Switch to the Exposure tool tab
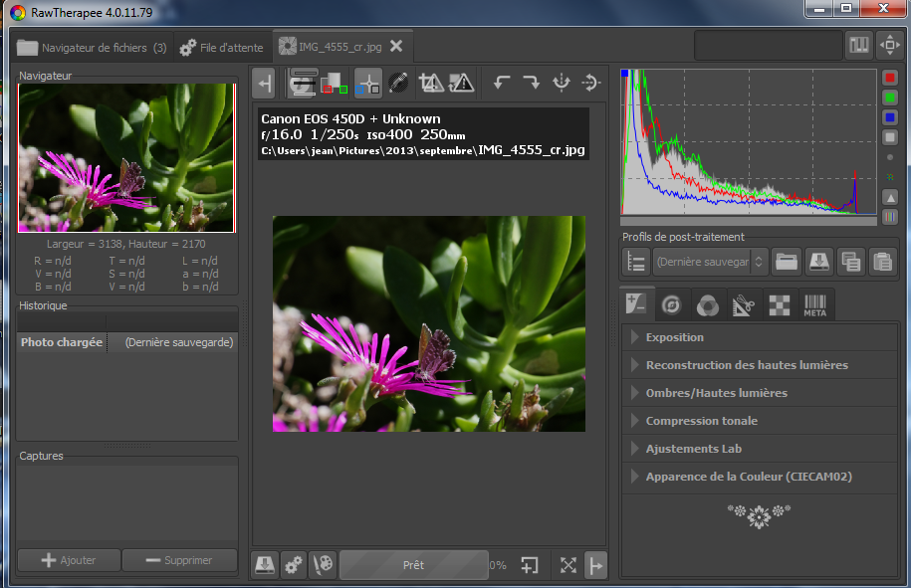This screenshot has width=911, height=588. click(635, 303)
